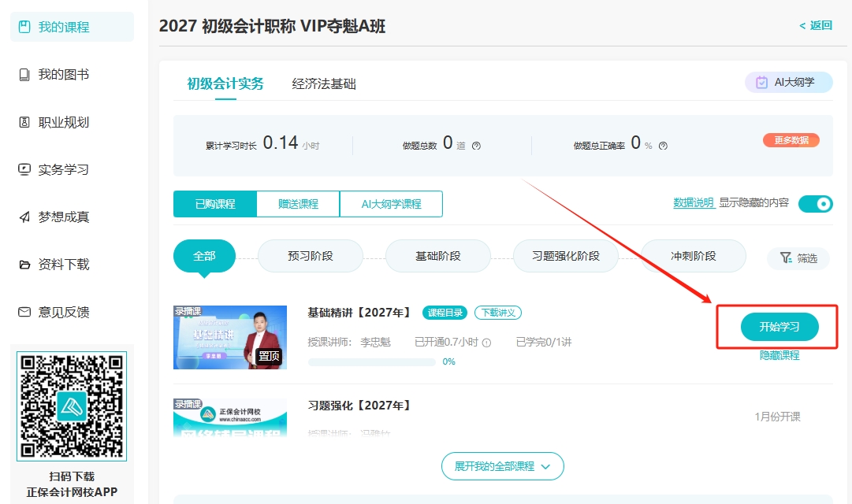Click the help icon beside 做题总数

(477, 146)
